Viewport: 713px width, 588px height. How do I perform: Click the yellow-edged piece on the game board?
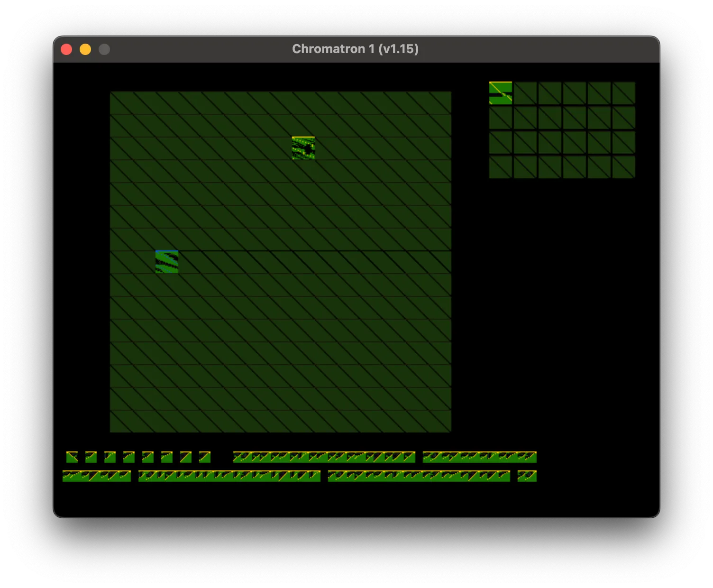coord(303,148)
